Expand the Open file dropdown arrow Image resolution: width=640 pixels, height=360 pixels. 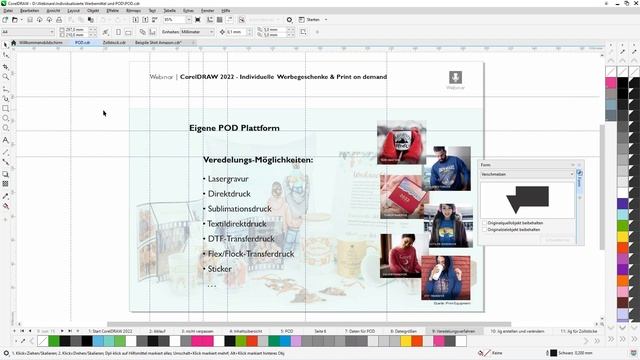[x=22, y=20]
